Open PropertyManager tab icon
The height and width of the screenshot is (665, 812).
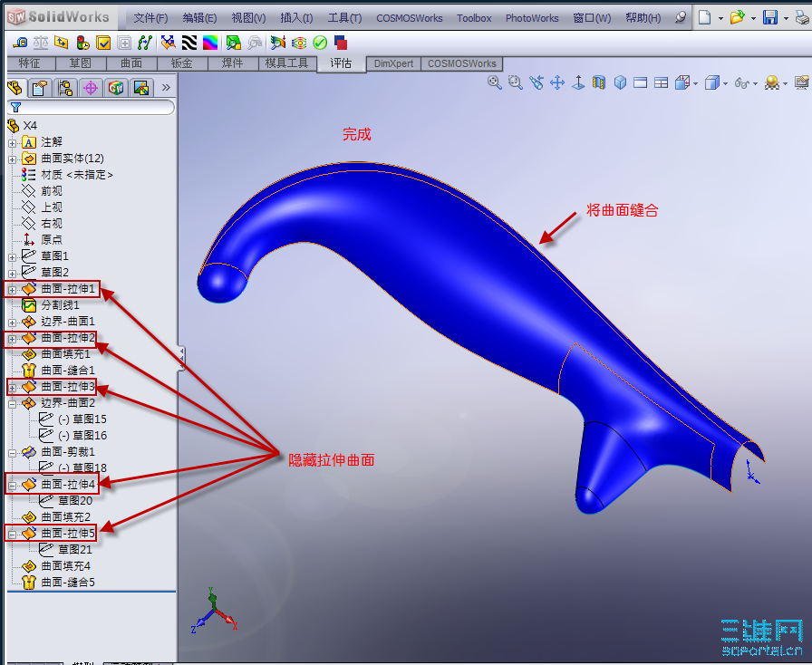tap(40, 88)
